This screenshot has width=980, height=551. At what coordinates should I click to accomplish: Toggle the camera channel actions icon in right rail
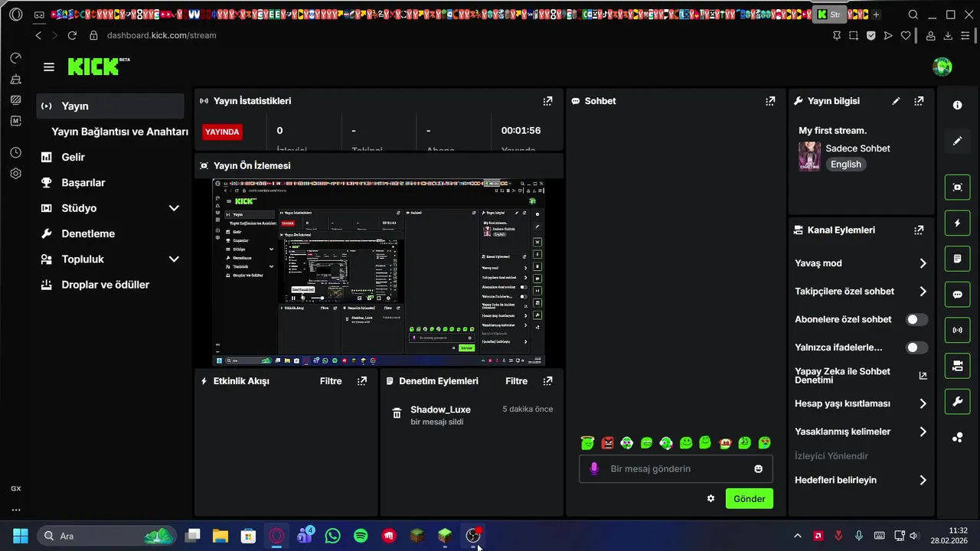tap(957, 367)
